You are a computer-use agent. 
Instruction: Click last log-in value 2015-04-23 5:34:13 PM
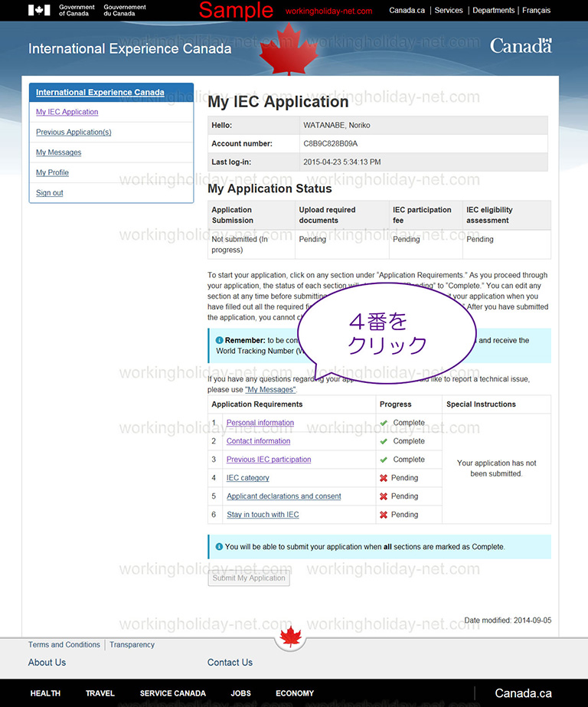point(342,162)
